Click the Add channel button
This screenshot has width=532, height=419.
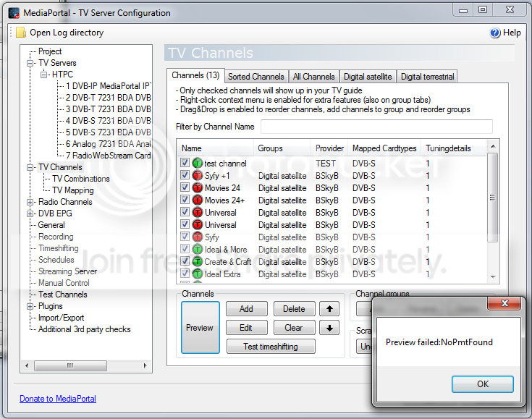tap(246, 309)
